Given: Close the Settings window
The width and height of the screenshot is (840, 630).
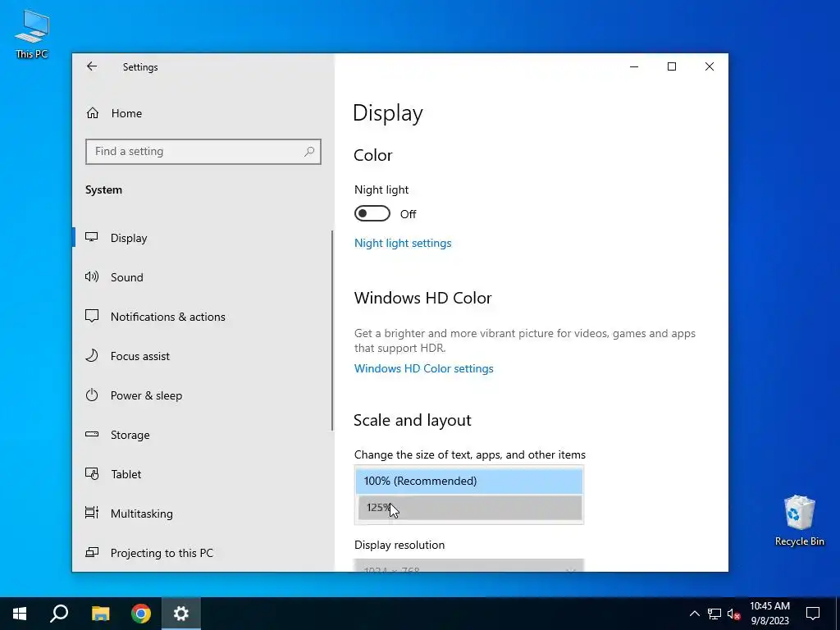Looking at the screenshot, I should pyautogui.click(x=710, y=66).
